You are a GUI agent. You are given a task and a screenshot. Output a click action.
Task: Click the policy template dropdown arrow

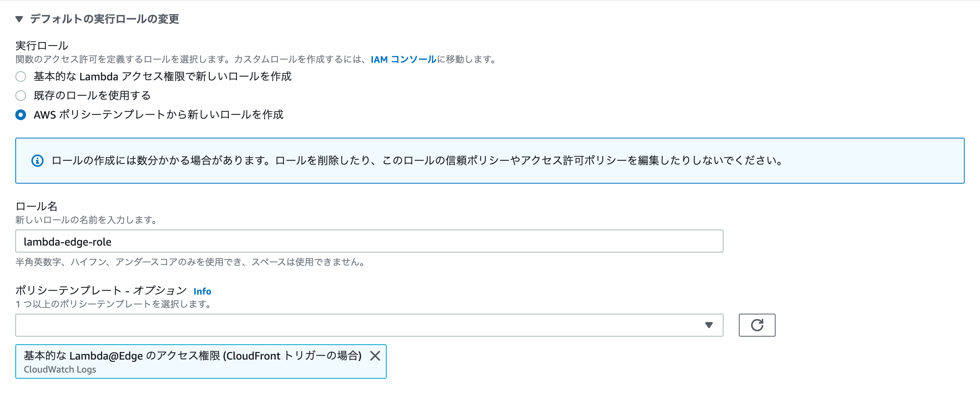(709, 325)
